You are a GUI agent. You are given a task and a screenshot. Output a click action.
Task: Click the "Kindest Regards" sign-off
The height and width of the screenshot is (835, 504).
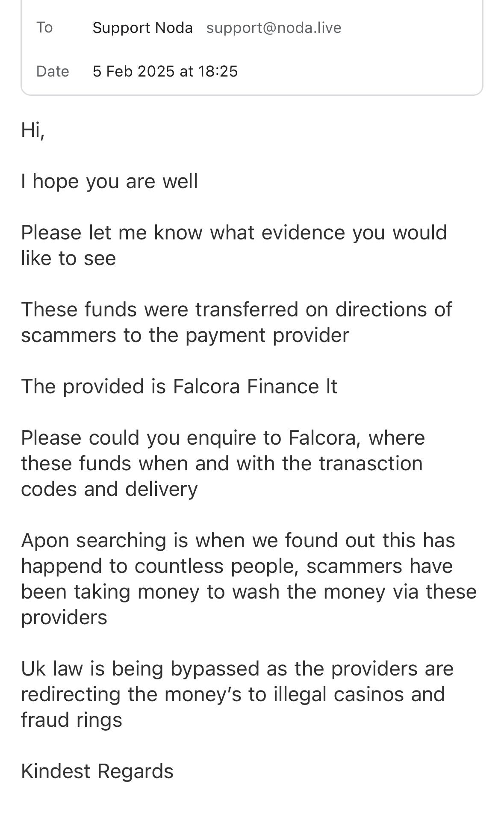click(x=97, y=771)
